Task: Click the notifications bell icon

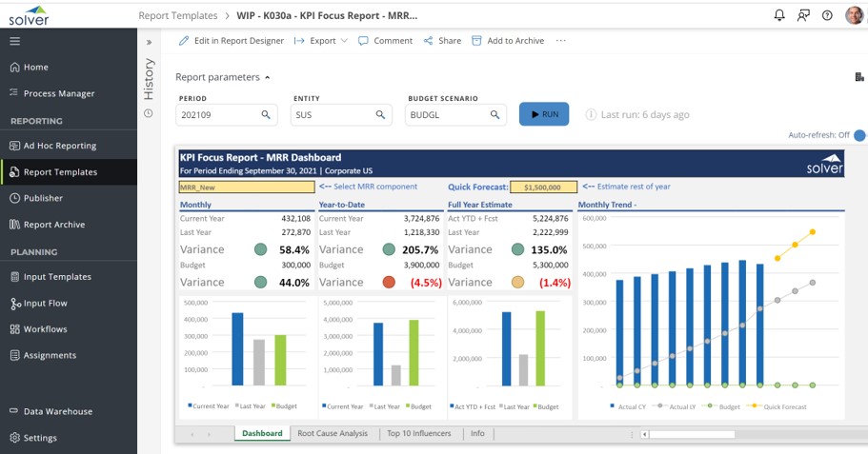Action: (x=779, y=15)
